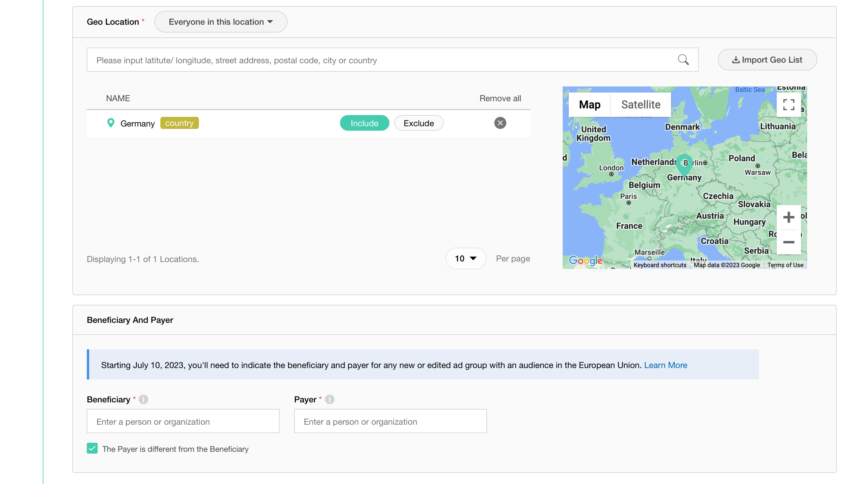
Task: Click Remove all locations
Action: (x=500, y=98)
